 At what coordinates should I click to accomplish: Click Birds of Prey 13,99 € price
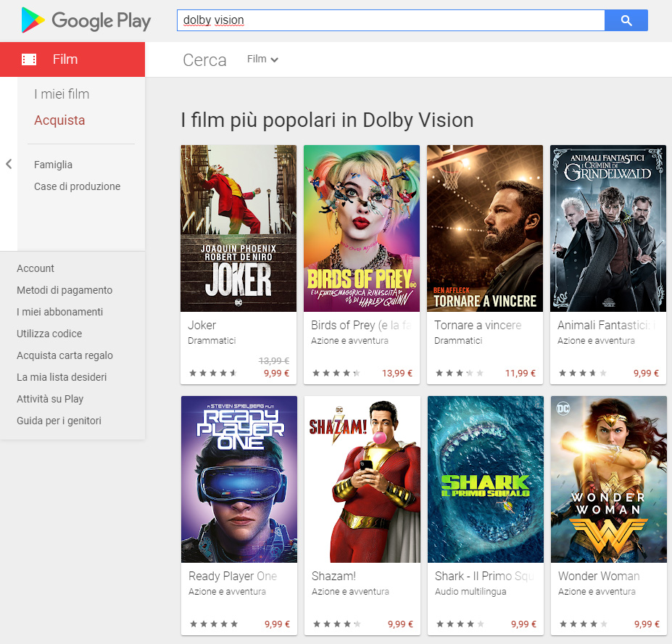point(397,373)
